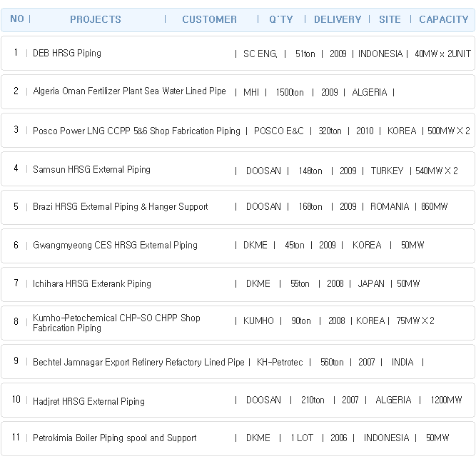Image resolution: width=476 pixels, height=459 pixels.
Task: Click delivery year '2007' in row 9
Action: click(366, 362)
